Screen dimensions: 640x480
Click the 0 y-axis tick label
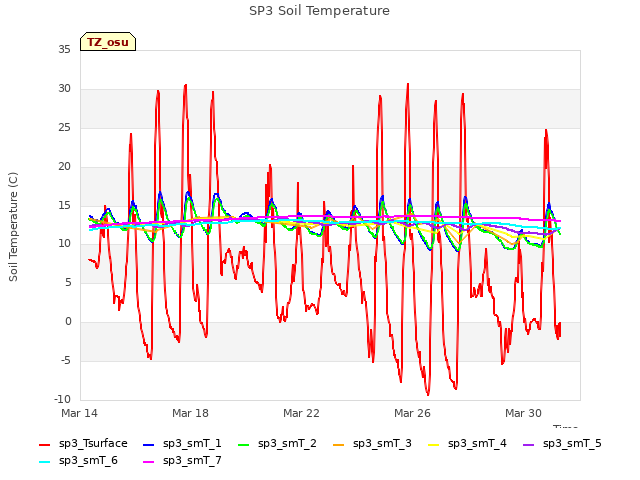pyautogui.click(x=68, y=321)
